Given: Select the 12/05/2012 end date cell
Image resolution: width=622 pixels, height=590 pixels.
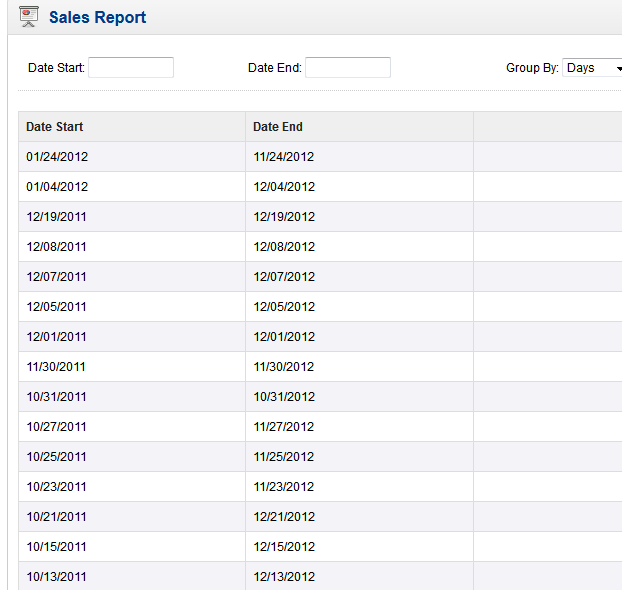Looking at the screenshot, I should coord(359,307).
